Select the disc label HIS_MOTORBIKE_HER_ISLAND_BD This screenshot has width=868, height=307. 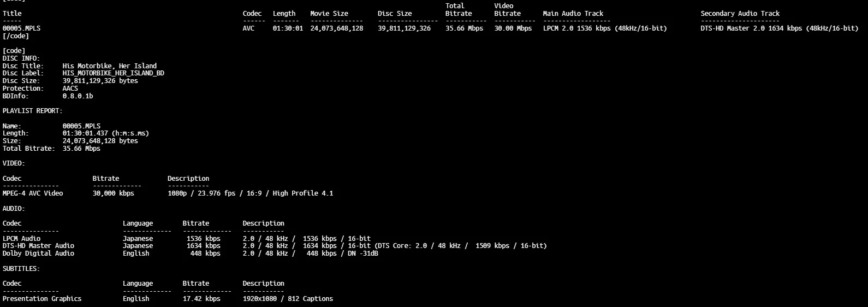pyautogui.click(x=113, y=73)
